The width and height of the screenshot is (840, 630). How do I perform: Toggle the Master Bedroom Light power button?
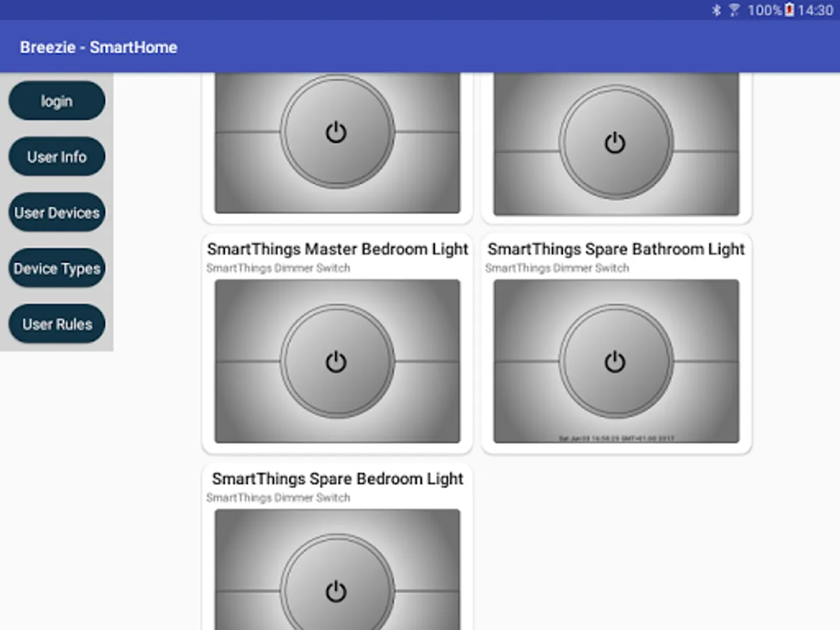337,361
